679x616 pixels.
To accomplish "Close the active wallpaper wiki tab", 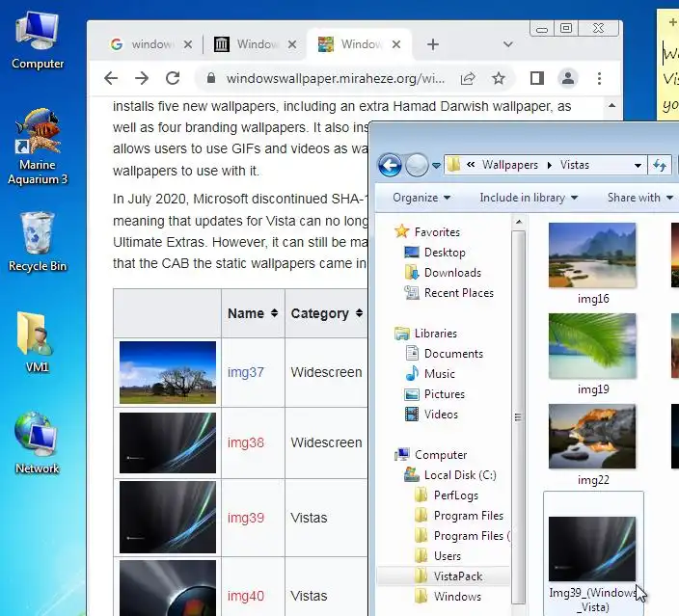I will 396,44.
